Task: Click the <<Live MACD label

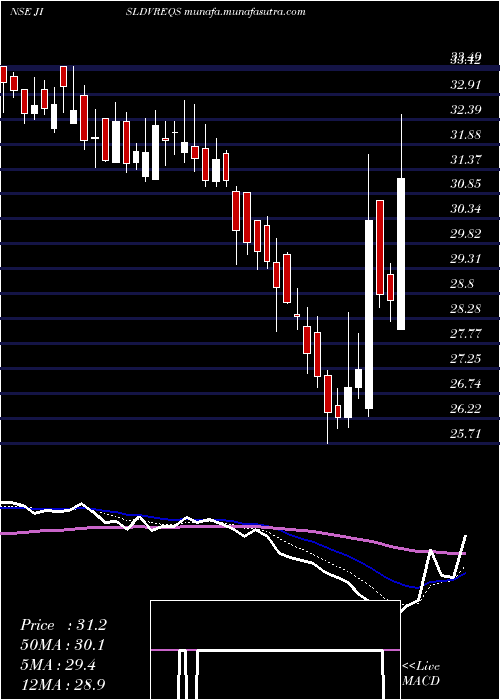Action: click(x=421, y=674)
